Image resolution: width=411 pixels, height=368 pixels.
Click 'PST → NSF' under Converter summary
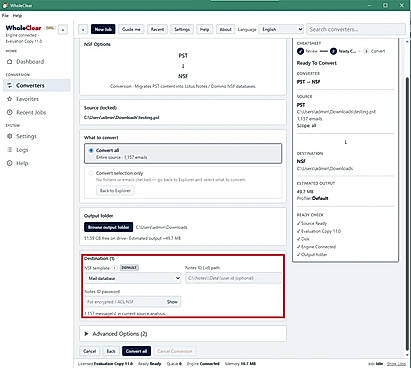[308, 82]
